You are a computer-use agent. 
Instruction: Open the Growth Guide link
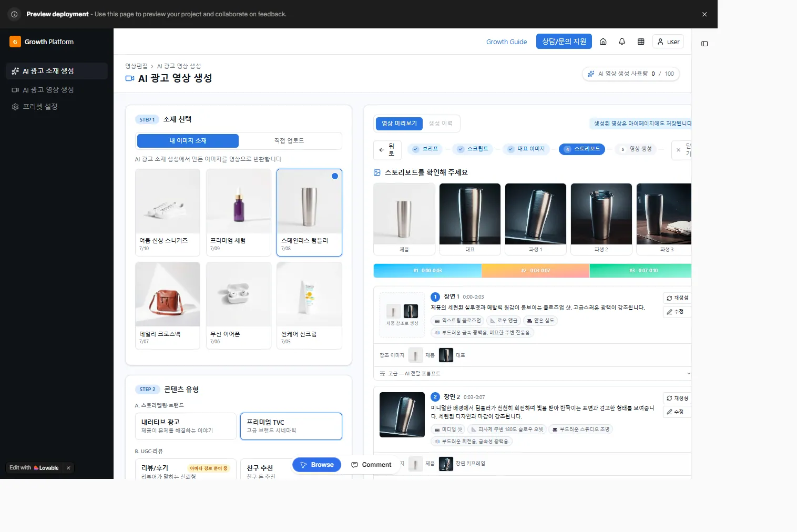(x=506, y=42)
